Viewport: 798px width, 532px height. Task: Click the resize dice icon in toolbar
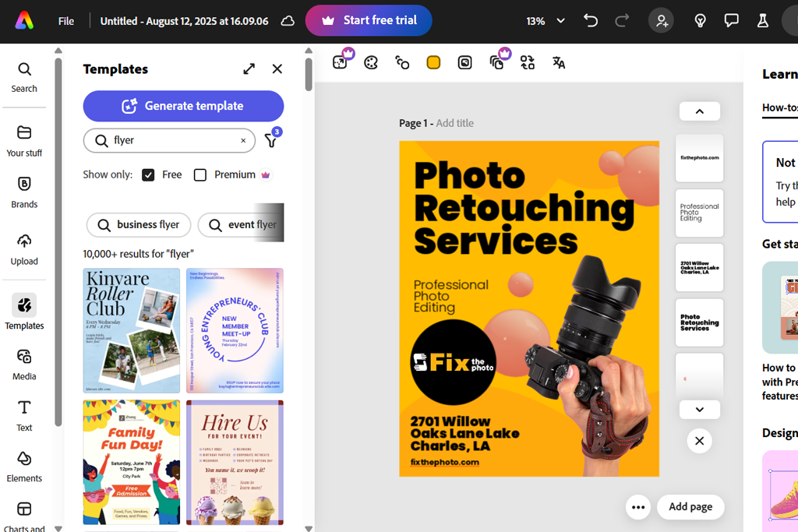(x=340, y=62)
